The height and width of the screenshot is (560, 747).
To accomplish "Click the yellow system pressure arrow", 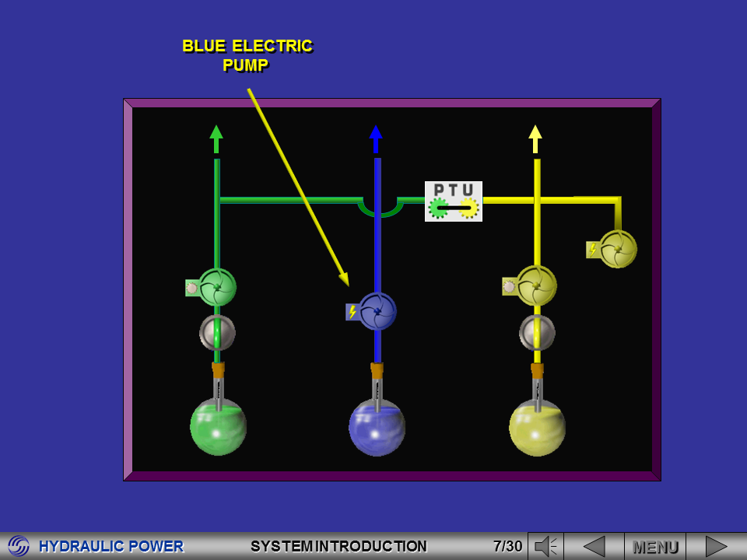I will click(x=535, y=138).
